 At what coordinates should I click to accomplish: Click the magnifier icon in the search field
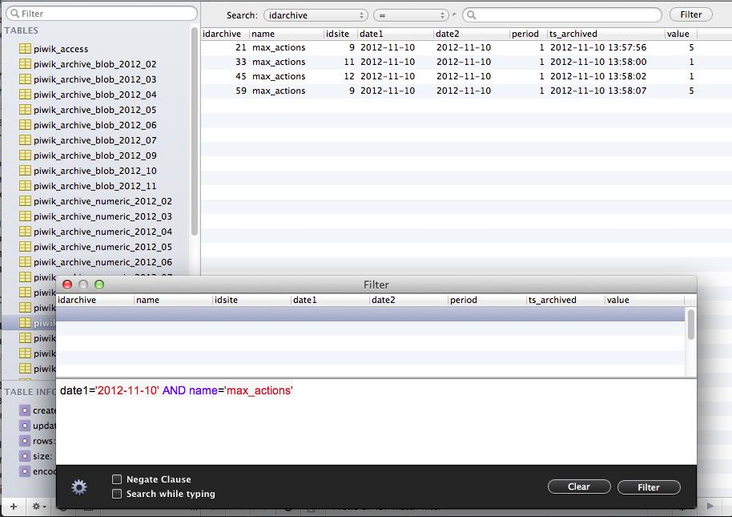tap(472, 15)
